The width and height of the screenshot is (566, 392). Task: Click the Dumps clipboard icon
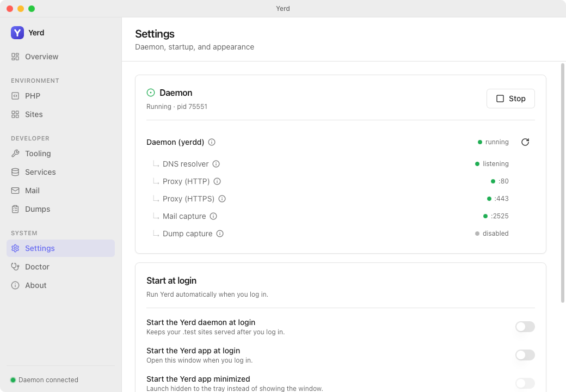coord(15,209)
